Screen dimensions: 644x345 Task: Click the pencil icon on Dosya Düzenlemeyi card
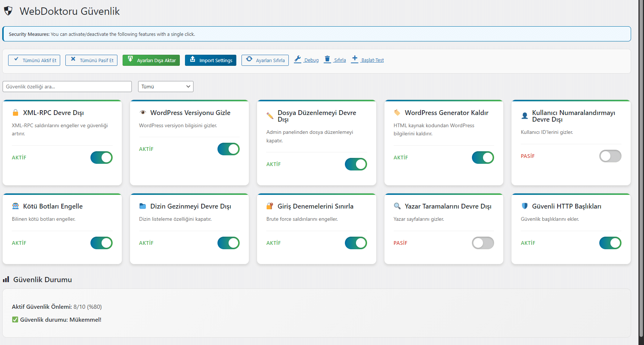270,116
